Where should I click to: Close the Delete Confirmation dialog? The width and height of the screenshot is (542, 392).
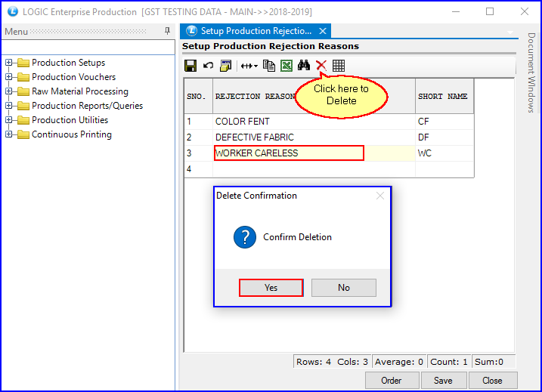click(x=380, y=196)
